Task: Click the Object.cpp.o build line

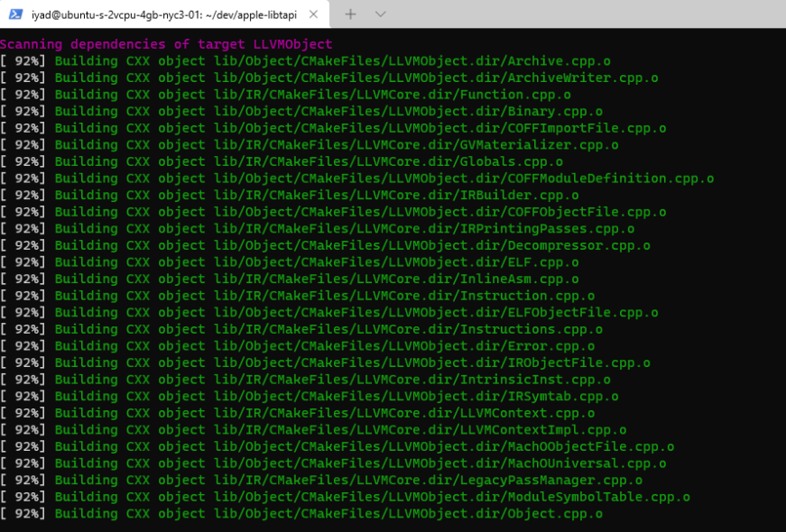Action: click(301, 514)
